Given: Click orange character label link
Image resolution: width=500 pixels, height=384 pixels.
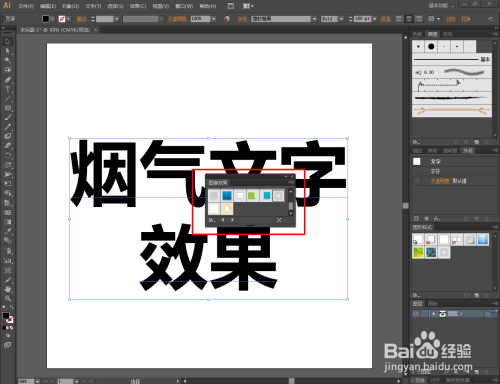Looking at the screenshot, I should pyautogui.click(x=242, y=19).
